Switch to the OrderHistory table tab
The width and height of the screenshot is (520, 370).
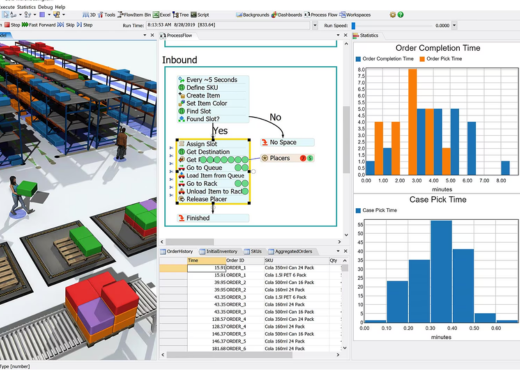177,251
